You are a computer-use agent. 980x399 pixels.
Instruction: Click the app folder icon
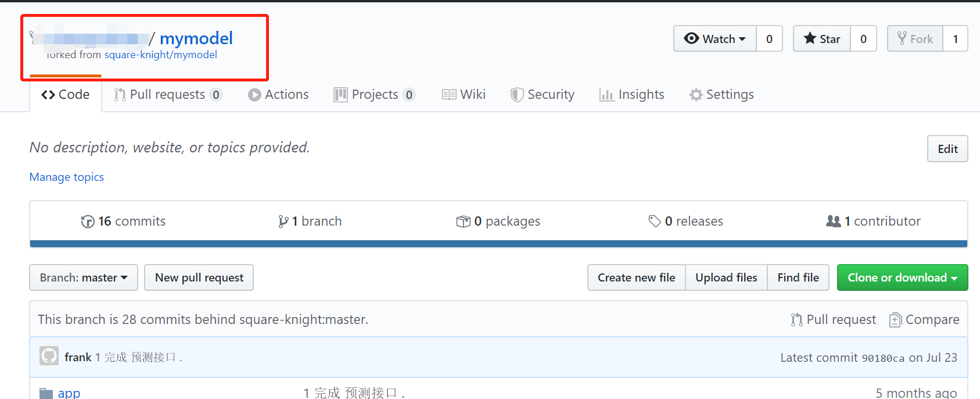click(x=46, y=394)
